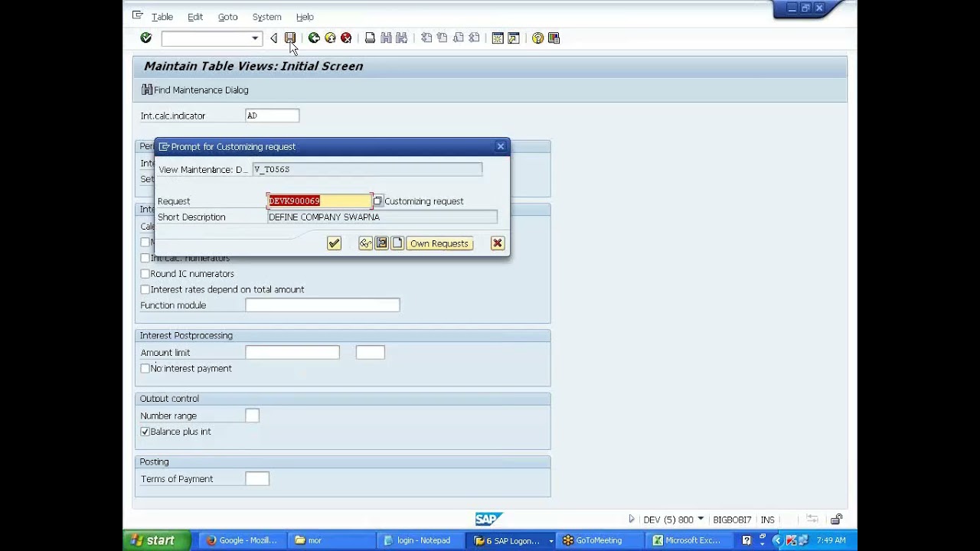
Task: Click the Display Request glasses icon in dialog
Action: 365,243
